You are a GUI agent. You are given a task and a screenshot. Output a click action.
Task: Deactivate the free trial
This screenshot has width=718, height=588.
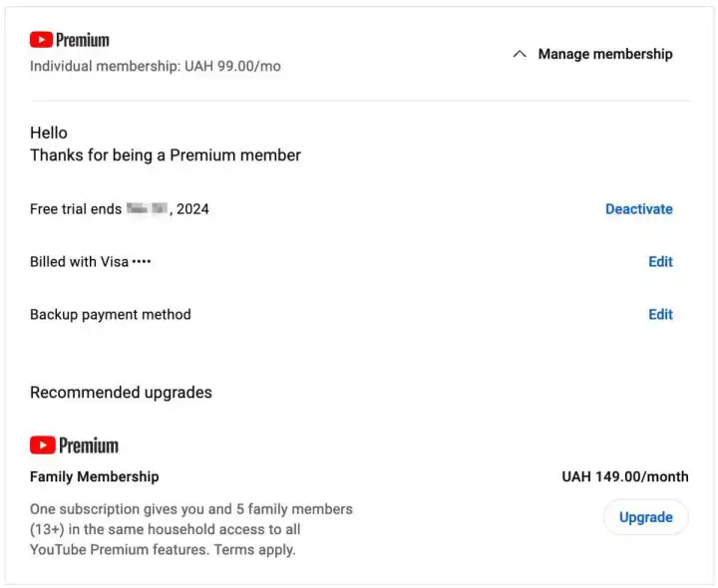[x=638, y=209]
